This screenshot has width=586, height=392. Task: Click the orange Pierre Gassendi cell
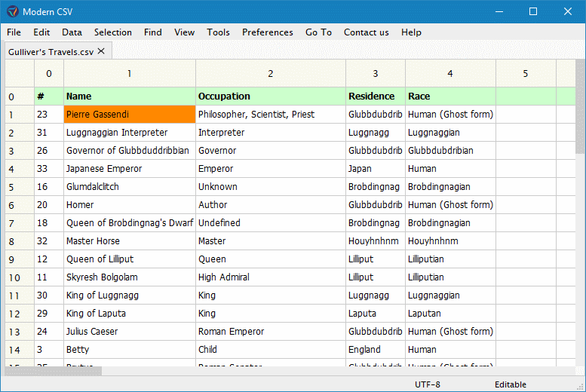coord(129,115)
